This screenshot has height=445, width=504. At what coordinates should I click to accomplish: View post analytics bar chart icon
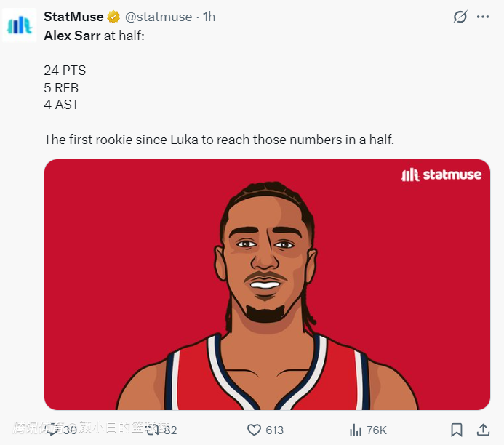[356, 430]
